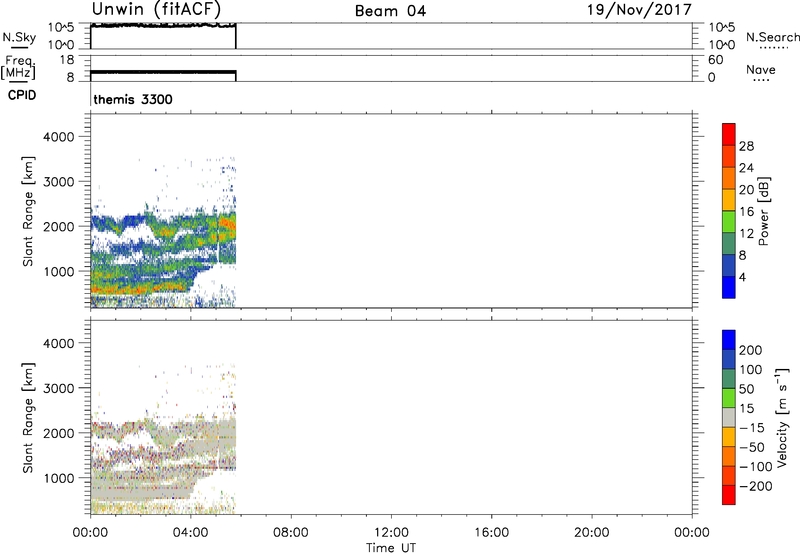Select the 12–16 dB light green Power segment
Viewport: 800px width, 554px height.
[729, 222]
